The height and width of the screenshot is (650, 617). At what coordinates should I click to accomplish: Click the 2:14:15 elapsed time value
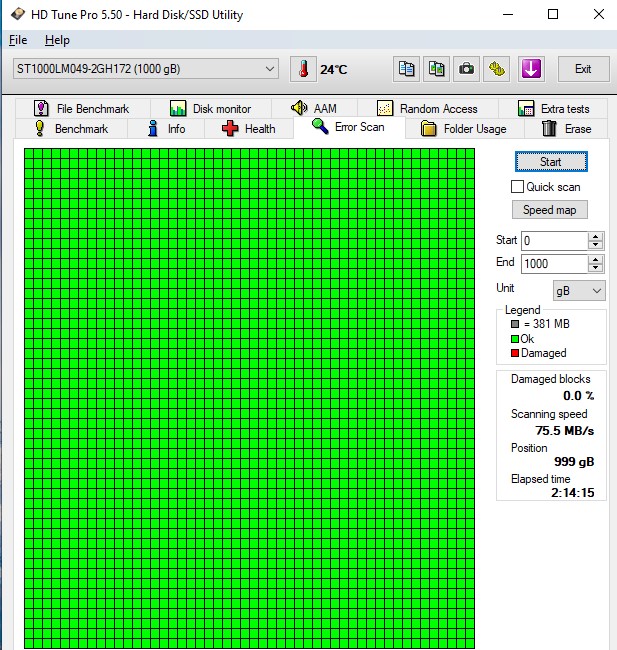pos(573,492)
